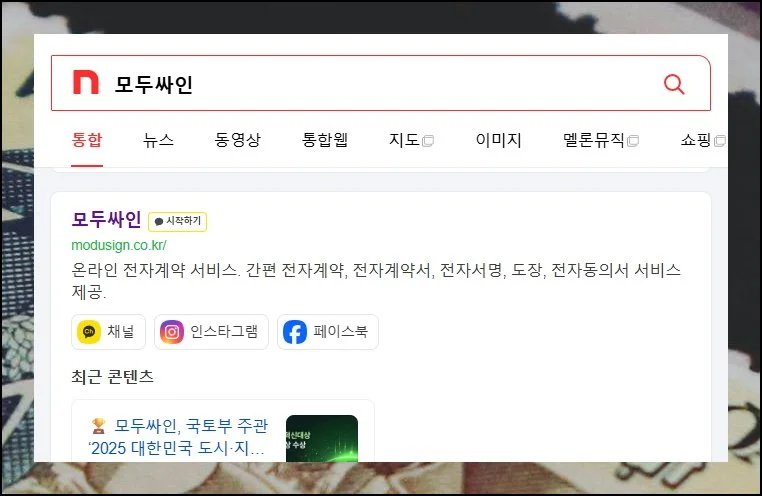Open the 국토부 주관 2025 article link
The image size is (762, 496).
click(179, 436)
